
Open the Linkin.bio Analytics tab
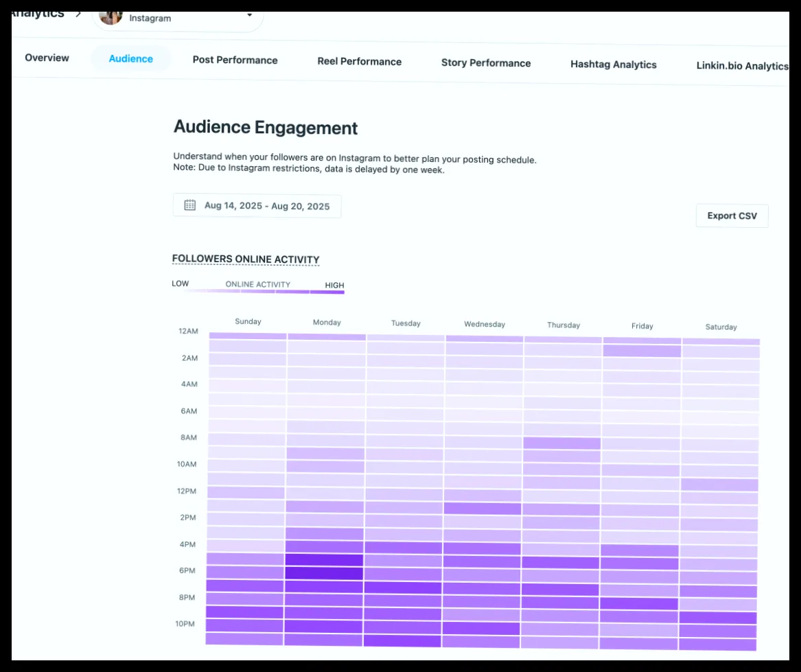tap(742, 66)
